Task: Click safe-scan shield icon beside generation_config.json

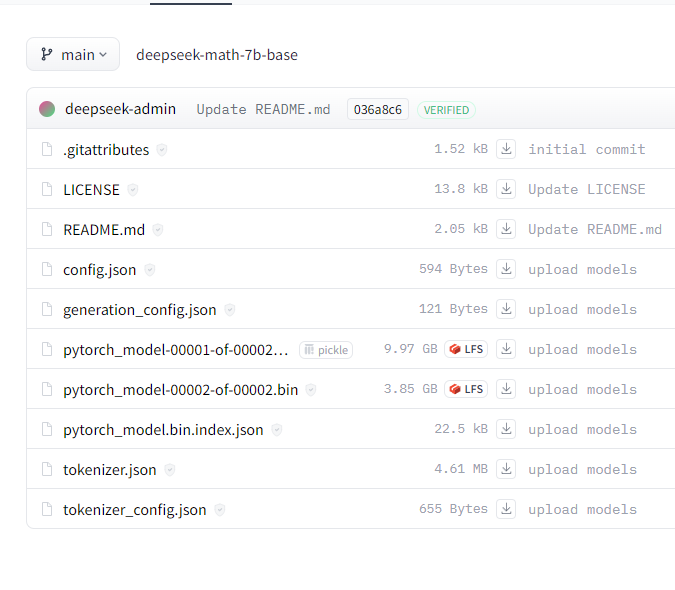Action: coord(229,310)
